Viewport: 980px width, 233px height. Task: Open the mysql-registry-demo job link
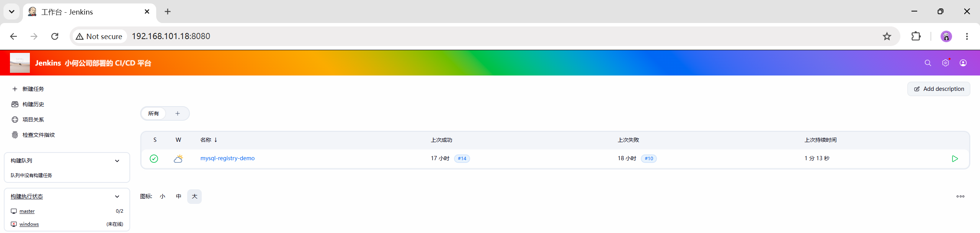(x=227, y=158)
